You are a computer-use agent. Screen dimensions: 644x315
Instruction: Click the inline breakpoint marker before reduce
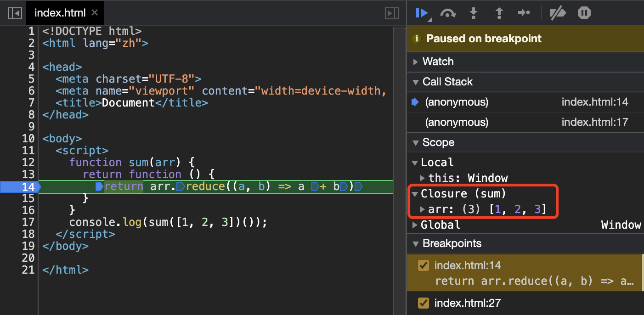coord(180,186)
